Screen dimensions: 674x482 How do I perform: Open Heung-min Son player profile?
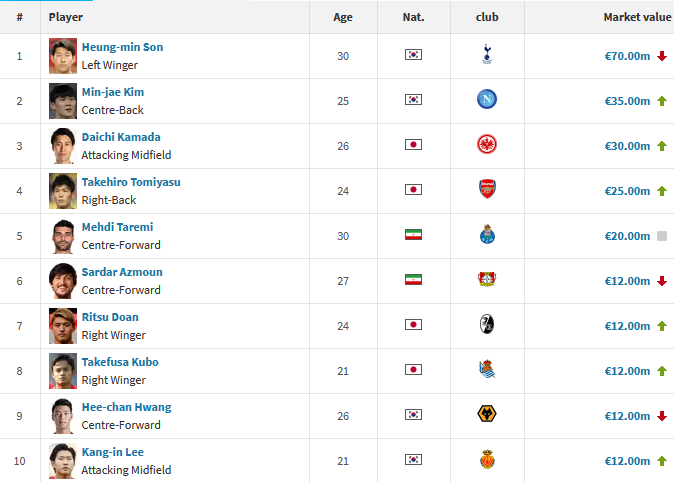coord(122,47)
